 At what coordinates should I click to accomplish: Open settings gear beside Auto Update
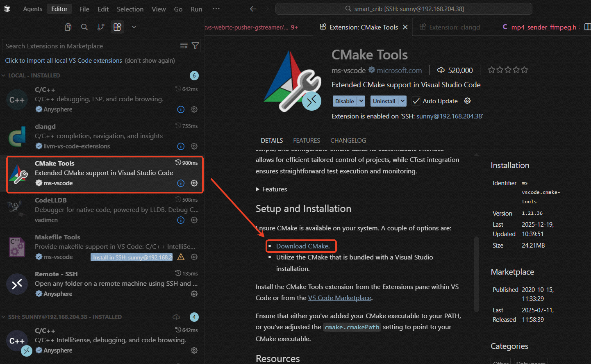pos(467,101)
